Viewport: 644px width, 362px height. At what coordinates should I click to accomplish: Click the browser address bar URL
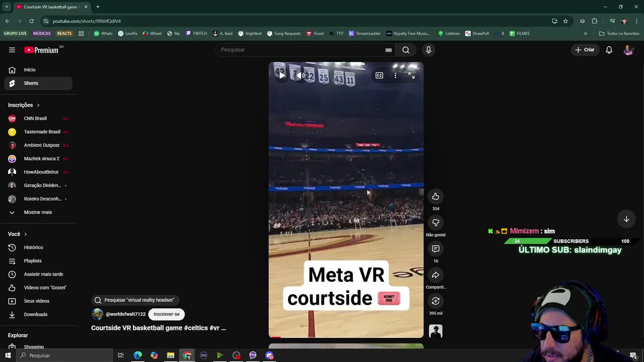tap(87, 21)
